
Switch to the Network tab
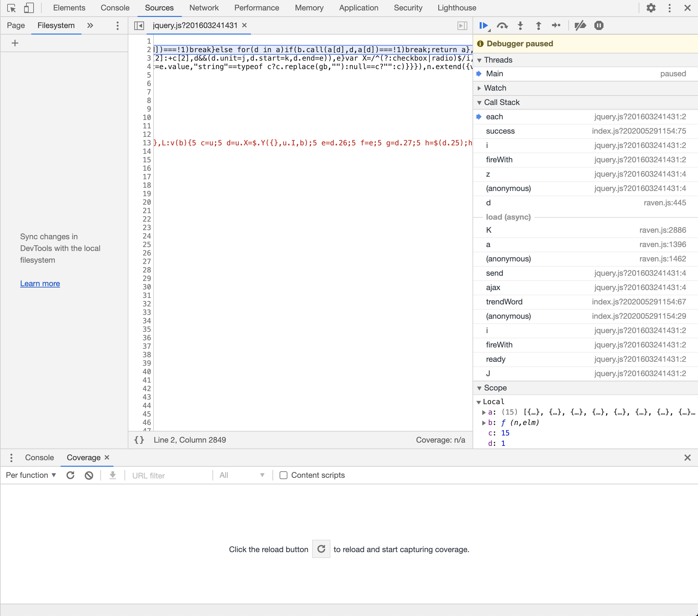coord(204,8)
